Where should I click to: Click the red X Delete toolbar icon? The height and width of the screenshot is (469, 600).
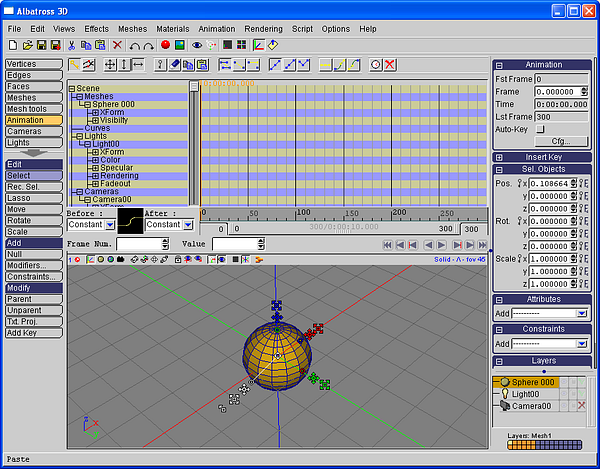click(117, 45)
